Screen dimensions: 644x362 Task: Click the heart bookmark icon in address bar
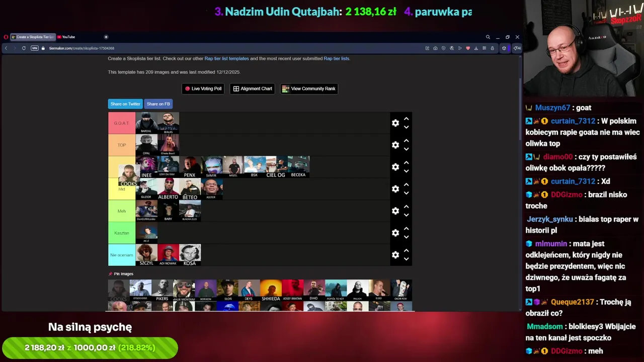click(x=467, y=48)
